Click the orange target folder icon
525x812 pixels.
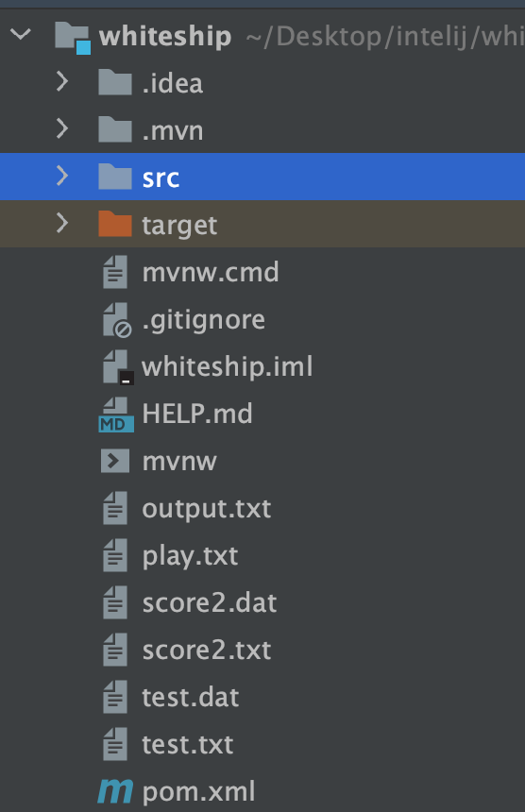(x=115, y=224)
